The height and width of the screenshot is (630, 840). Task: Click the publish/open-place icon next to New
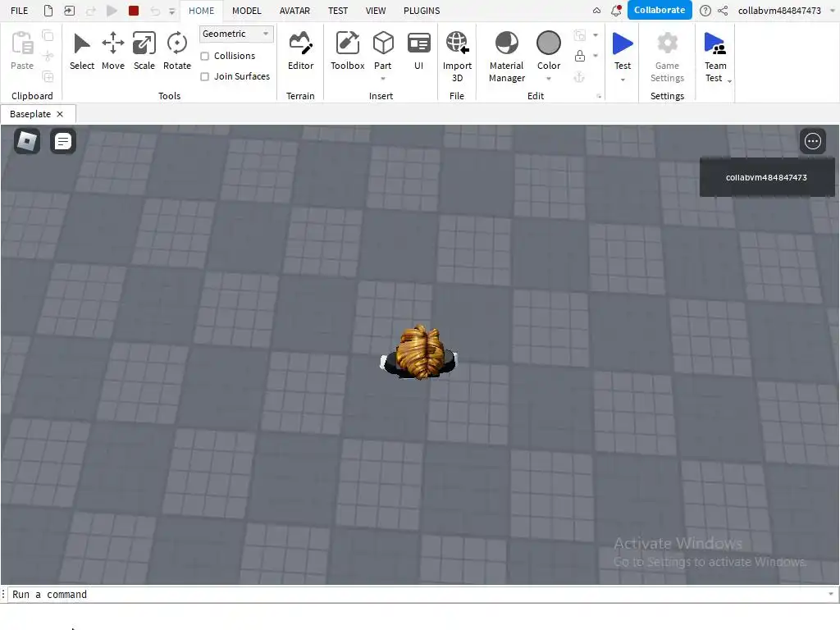pyautogui.click(x=69, y=11)
